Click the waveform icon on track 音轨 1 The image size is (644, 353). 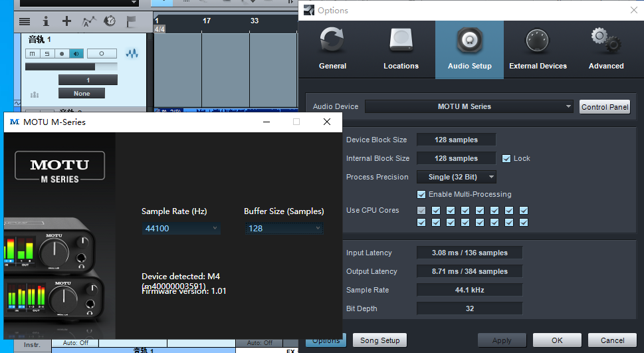point(132,53)
